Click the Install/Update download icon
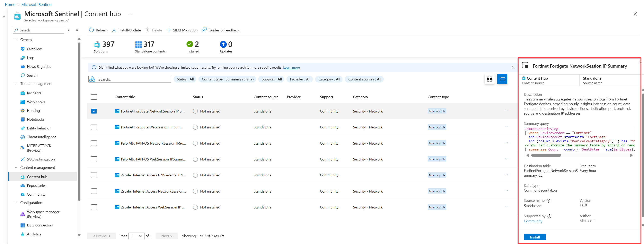 (114, 30)
